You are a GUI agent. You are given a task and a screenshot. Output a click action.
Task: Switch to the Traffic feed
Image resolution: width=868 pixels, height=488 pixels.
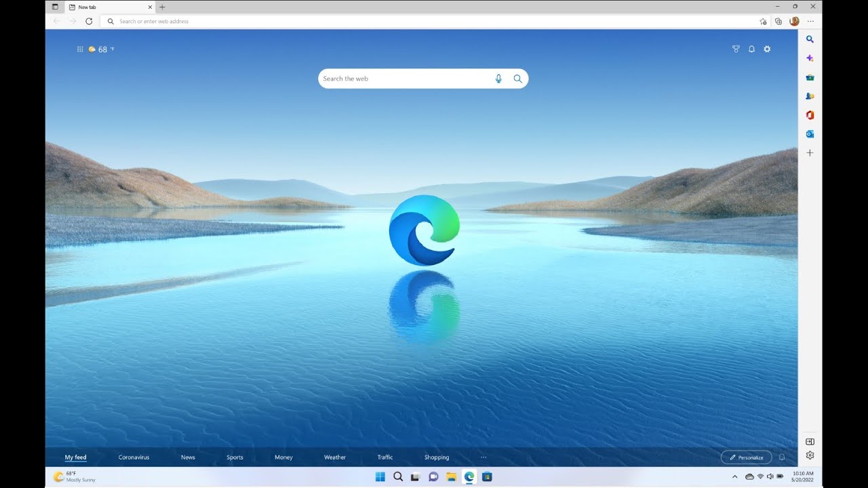coord(385,457)
